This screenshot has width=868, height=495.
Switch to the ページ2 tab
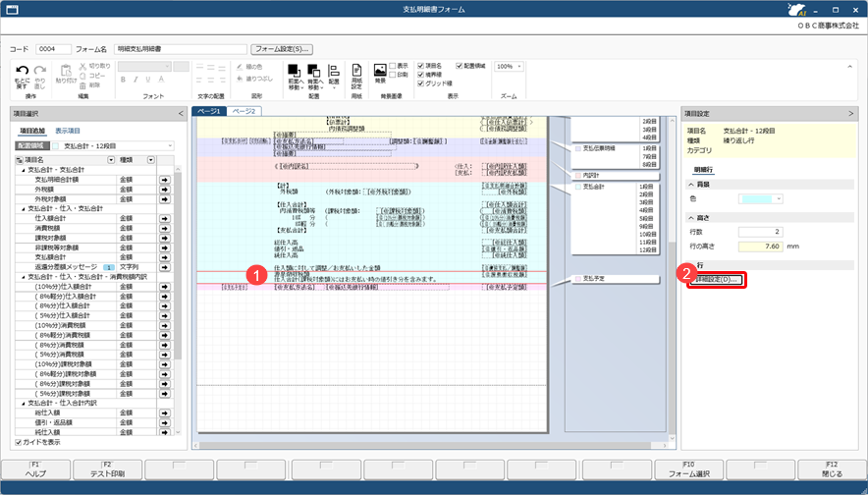click(x=244, y=111)
